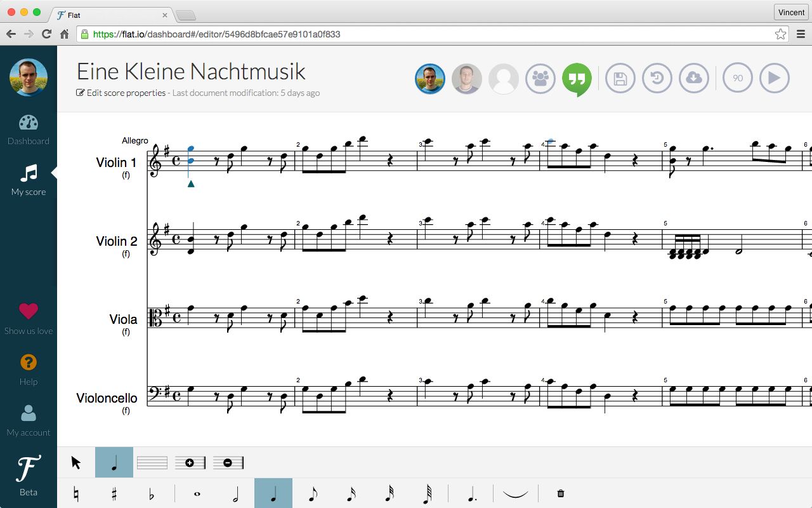Click the Flat Beta logo
Screen dimensions: 812x508
(29, 476)
